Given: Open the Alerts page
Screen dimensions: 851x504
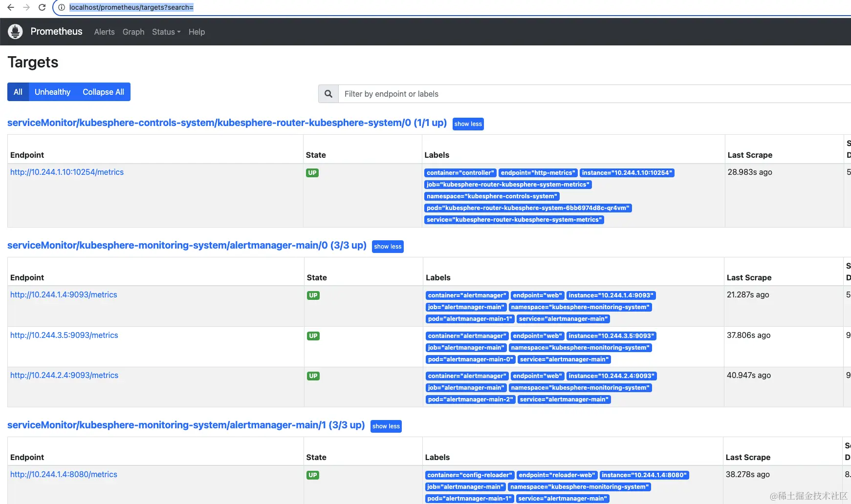Looking at the screenshot, I should click(105, 32).
